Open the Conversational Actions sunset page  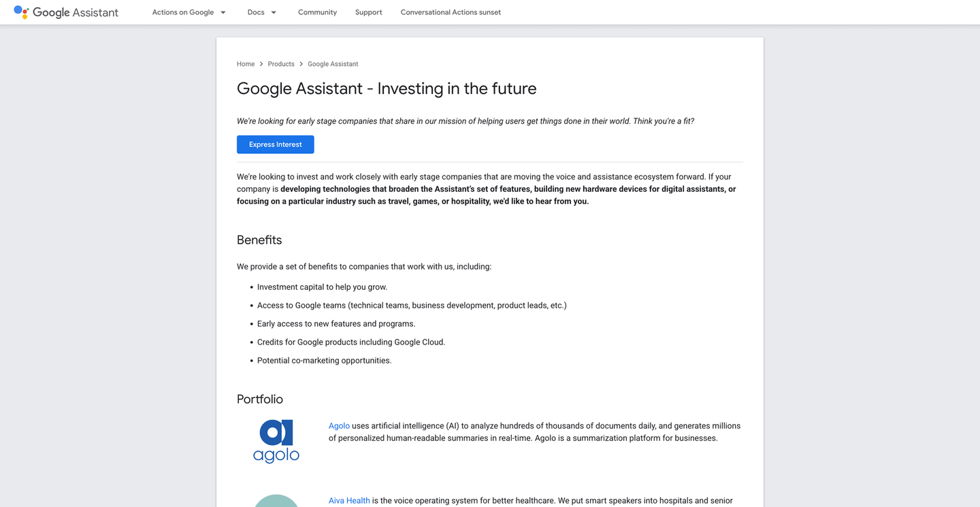click(x=451, y=12)
